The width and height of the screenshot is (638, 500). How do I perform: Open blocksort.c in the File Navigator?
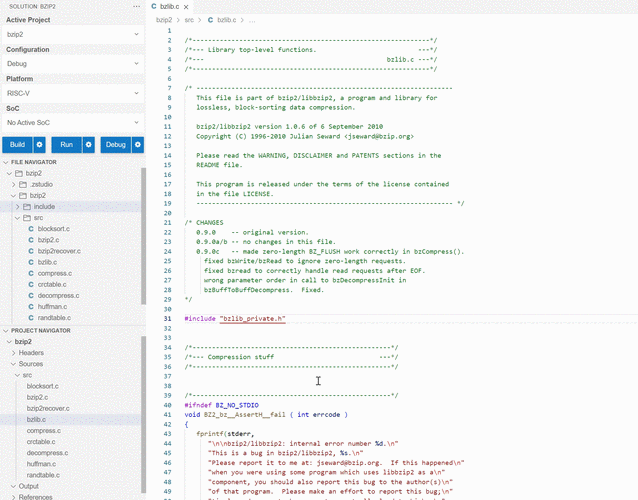coord(53,229)
